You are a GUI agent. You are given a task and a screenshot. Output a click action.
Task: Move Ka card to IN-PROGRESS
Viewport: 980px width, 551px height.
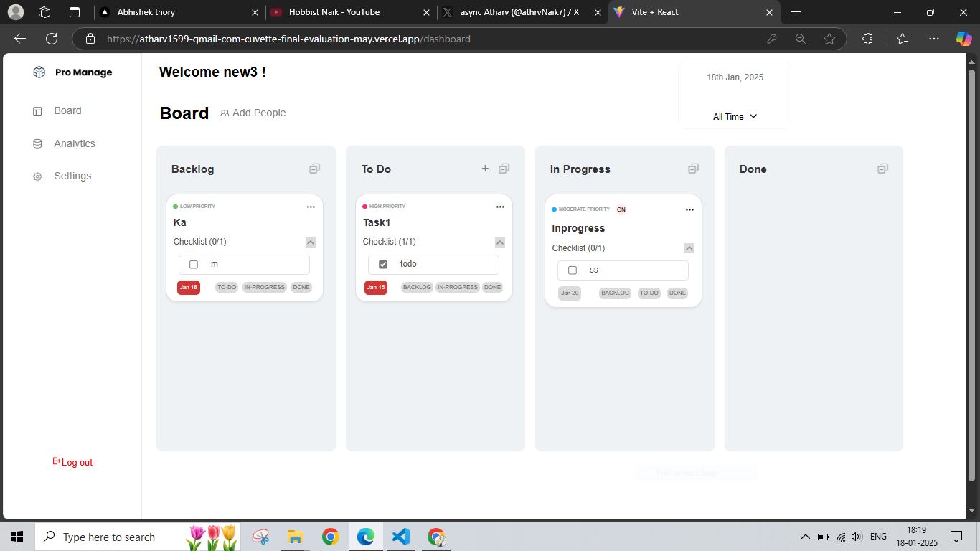[264, 287]
